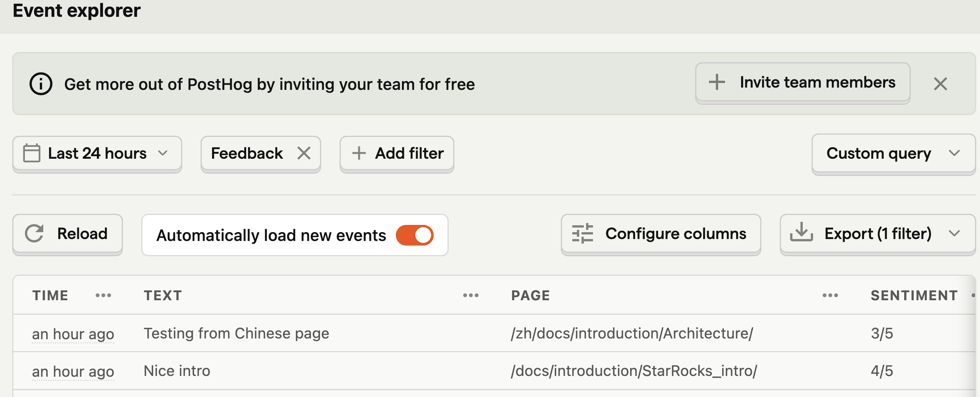Open PAGE column options menu
The height and width of the screenshot is (397, 980).
pyautogui.click(x=830, y=295)
